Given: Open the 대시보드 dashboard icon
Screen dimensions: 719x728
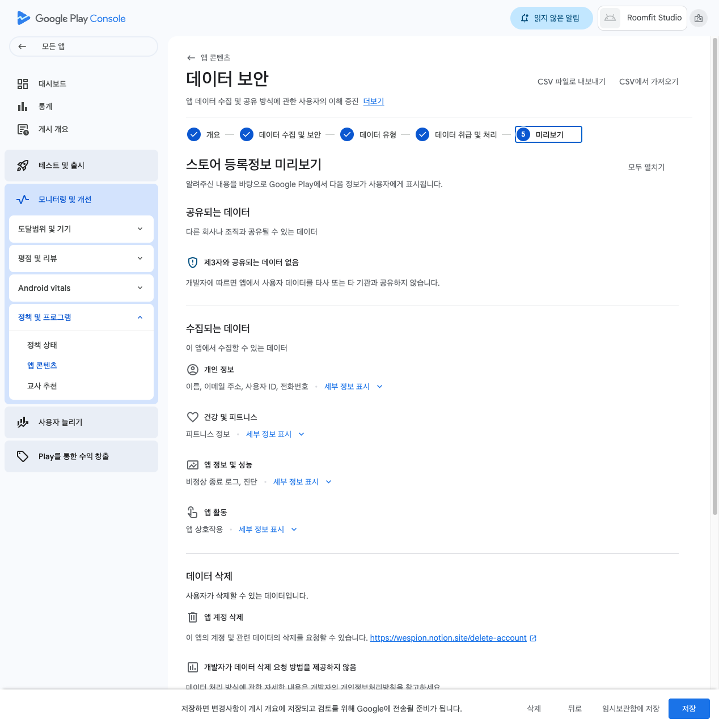Looking at the screenshot, I should [x=23, y=84].
